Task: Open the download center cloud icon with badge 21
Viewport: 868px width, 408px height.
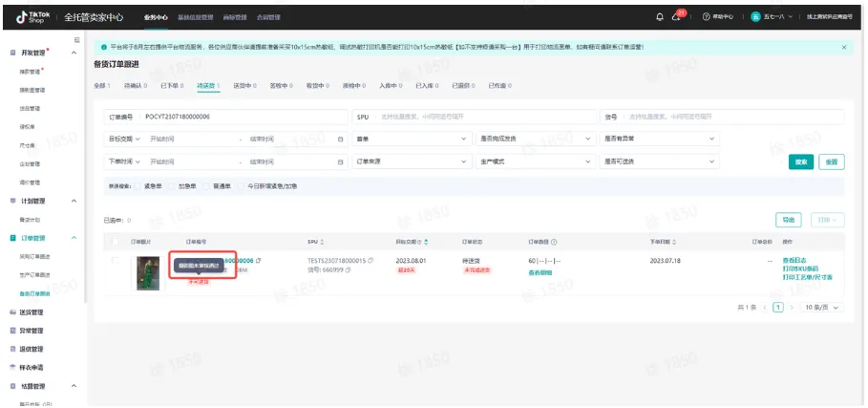Action: 675,17
